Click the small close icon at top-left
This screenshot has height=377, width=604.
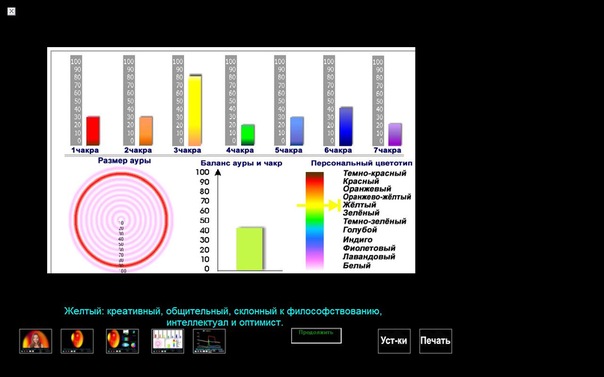tap(12, 12)
